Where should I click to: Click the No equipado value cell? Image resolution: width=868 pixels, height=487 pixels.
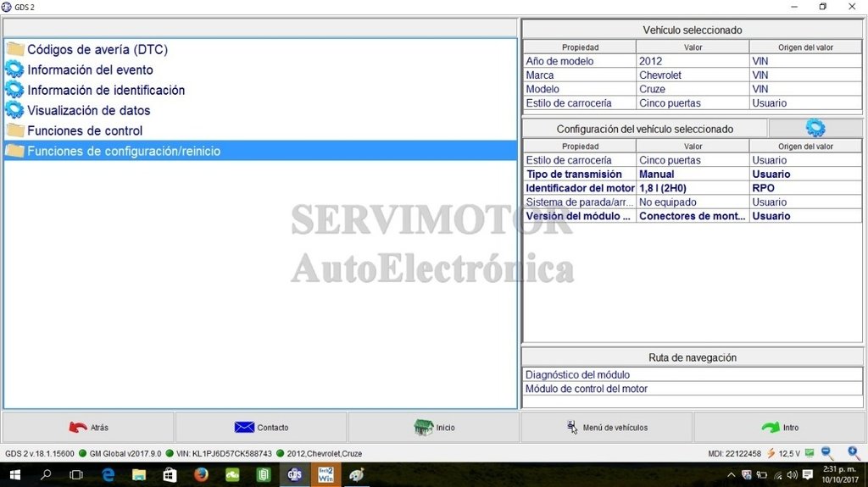(x=693, y=202)
